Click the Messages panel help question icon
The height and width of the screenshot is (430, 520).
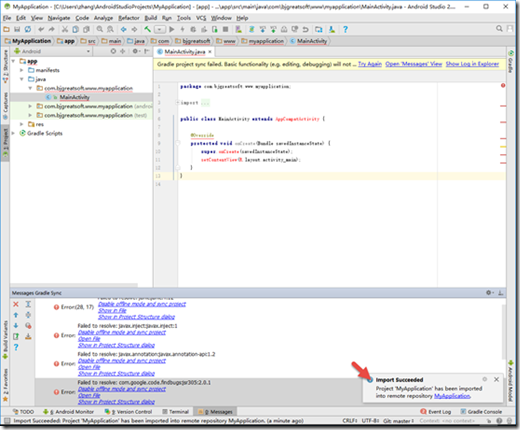coord(16,347)
